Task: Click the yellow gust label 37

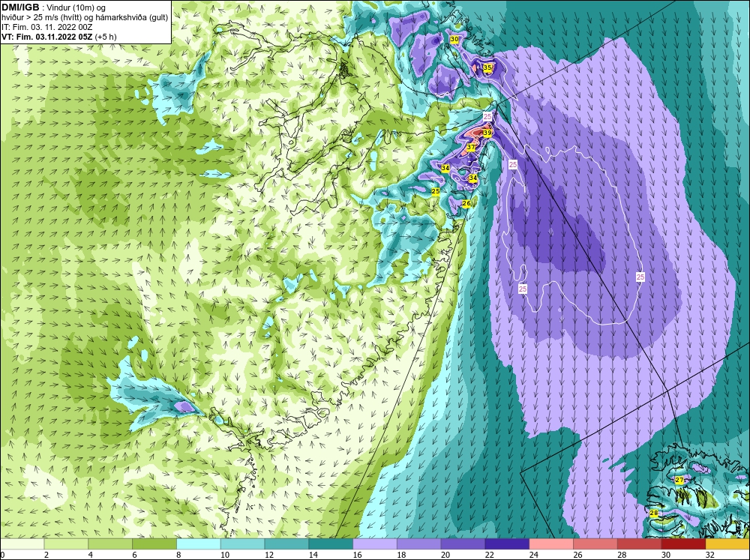Action: 471,147
